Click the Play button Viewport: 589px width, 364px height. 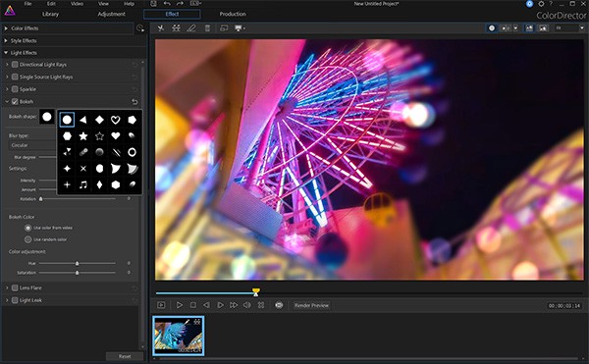pos(180,305)
